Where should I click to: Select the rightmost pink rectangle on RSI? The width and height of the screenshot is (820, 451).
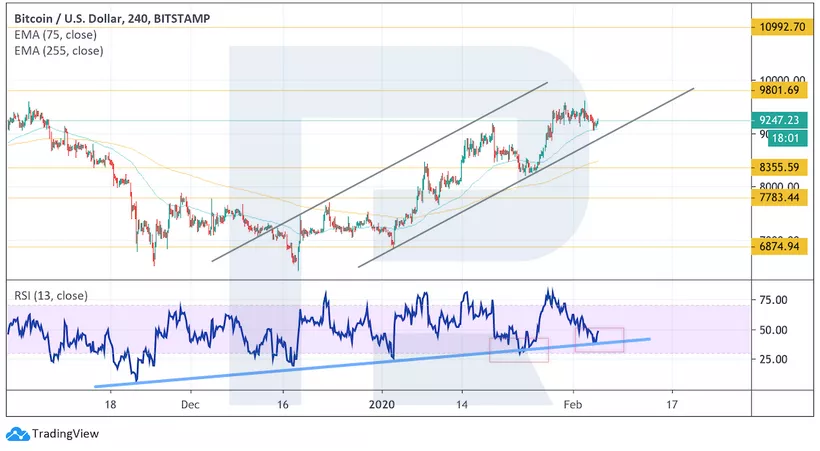(x=606, y=340)
